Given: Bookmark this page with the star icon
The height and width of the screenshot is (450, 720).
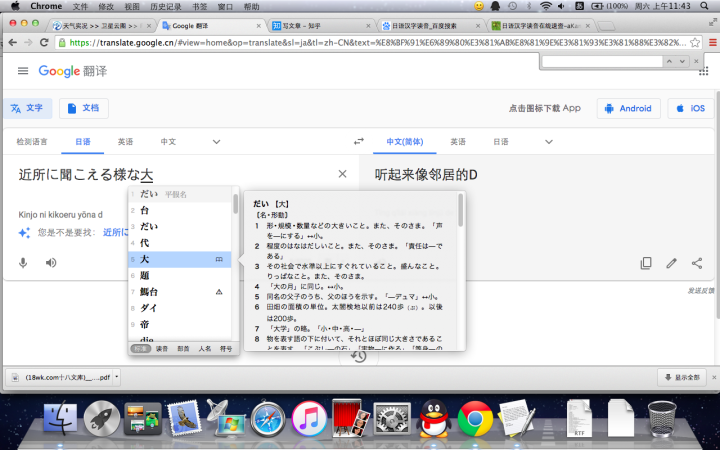Looking at the screenshot, I should tap(695, 43).
